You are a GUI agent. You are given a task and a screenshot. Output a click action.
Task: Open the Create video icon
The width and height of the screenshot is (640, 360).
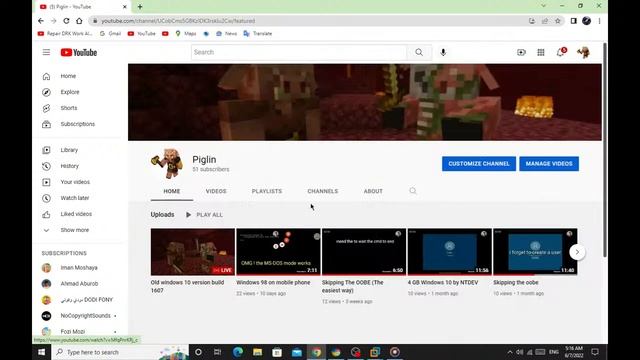click(521, 52)
